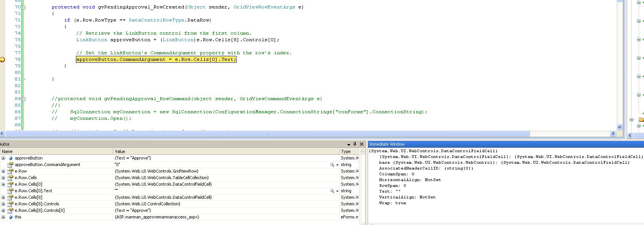Expand the e.Row node in Autos

click(3, 171)
